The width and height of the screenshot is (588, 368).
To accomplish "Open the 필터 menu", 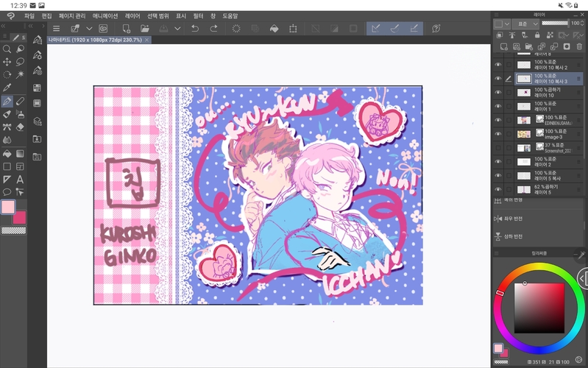I will coord(198,15).
